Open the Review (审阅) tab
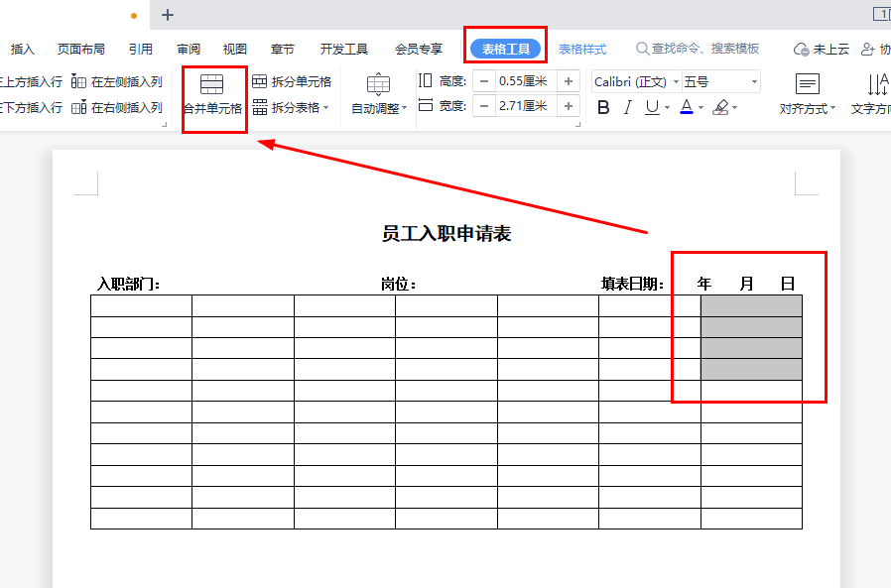This screenshot has width=891, height=588. pos(189,50)
